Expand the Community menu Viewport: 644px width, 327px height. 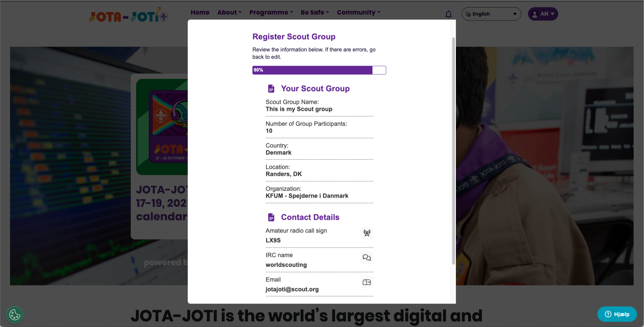tap(358, 12)
